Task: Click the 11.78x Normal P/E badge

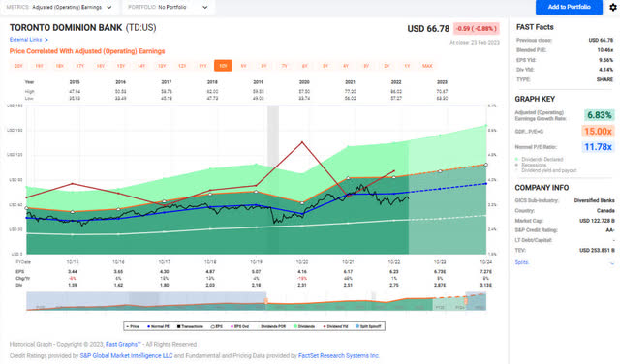Action: pos(598,147)
